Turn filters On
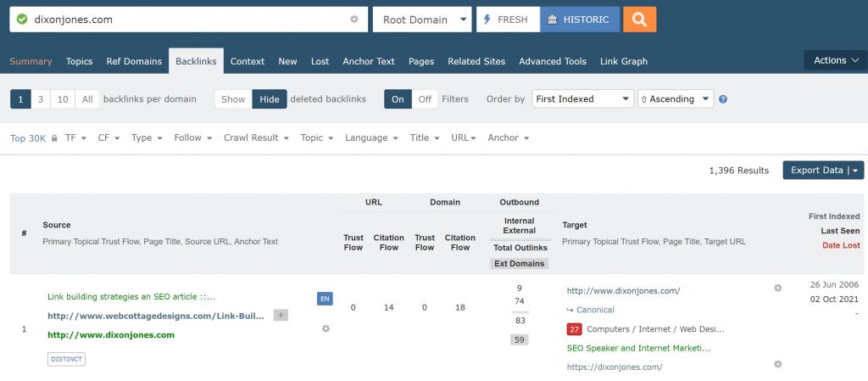Screen dimensions: 868x381 pyautogui.click(x=398, y=99)
